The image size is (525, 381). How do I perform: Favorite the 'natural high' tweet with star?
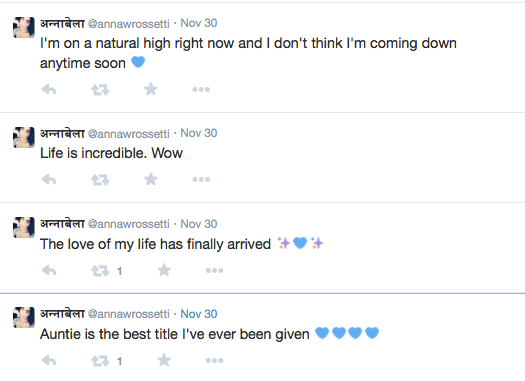click(x=151, y=89)
